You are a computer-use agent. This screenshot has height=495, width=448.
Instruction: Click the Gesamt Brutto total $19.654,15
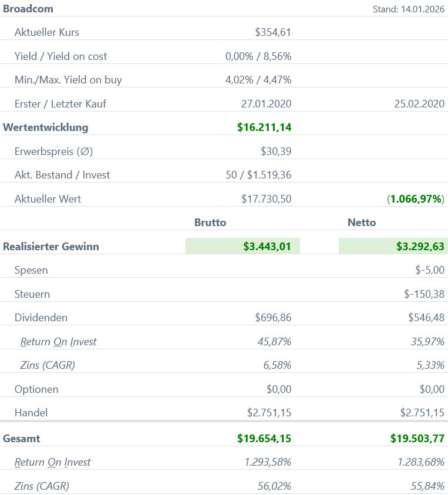pos(264,439)
